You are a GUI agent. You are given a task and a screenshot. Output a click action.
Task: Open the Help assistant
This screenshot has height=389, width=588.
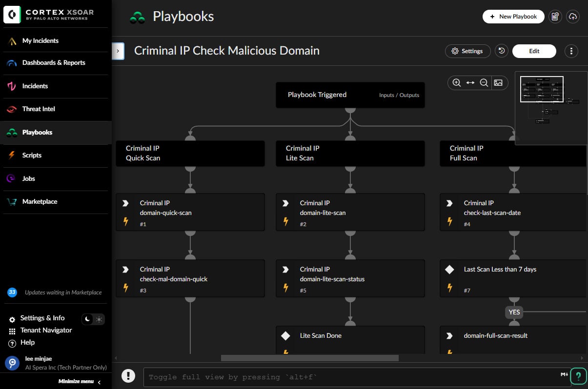[x=579, y=376]
